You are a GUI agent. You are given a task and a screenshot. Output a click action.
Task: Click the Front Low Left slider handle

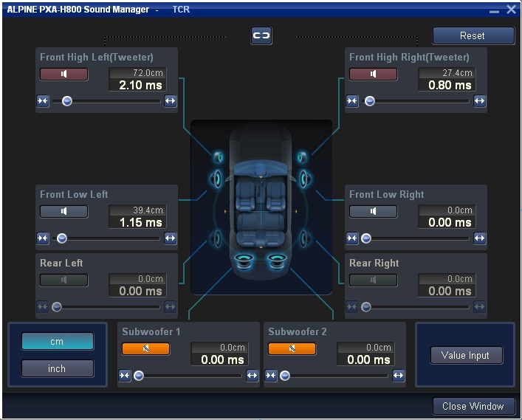tap(62, 238)
